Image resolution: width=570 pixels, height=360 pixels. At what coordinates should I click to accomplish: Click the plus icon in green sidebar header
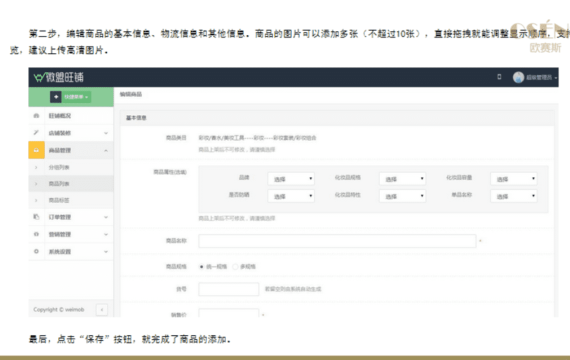[56, 97]
